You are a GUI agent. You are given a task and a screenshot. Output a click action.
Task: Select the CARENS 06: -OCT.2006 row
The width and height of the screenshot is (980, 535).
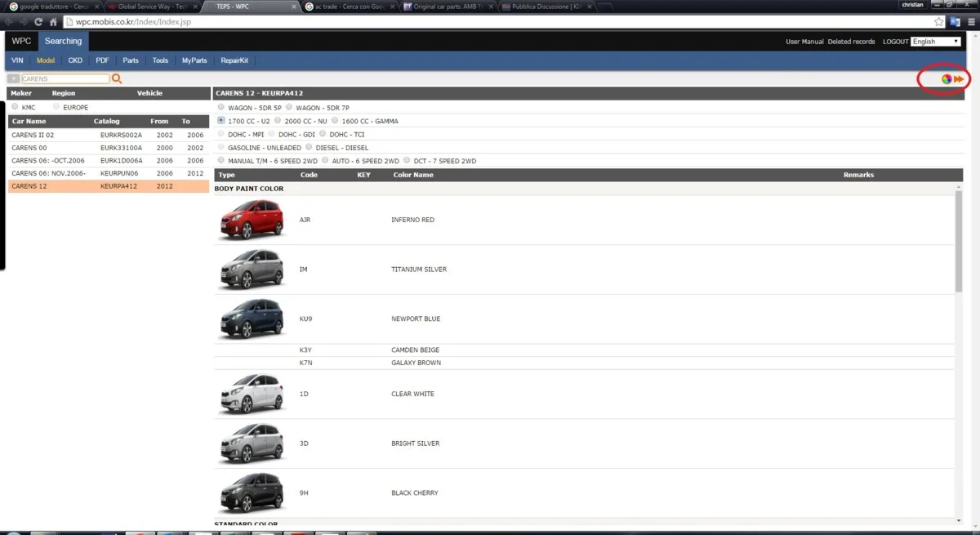pos(109,161)
